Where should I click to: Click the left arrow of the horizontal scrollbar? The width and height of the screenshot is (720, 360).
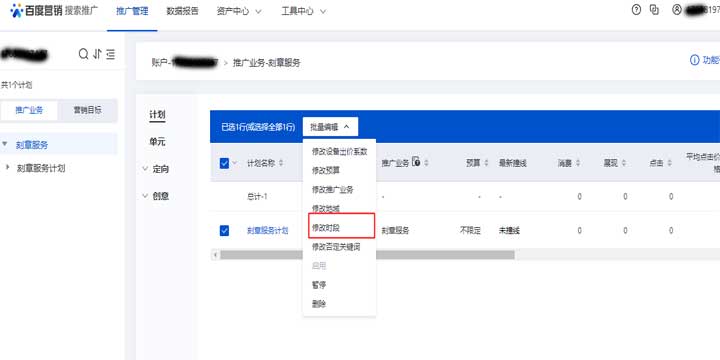[215, 254]
